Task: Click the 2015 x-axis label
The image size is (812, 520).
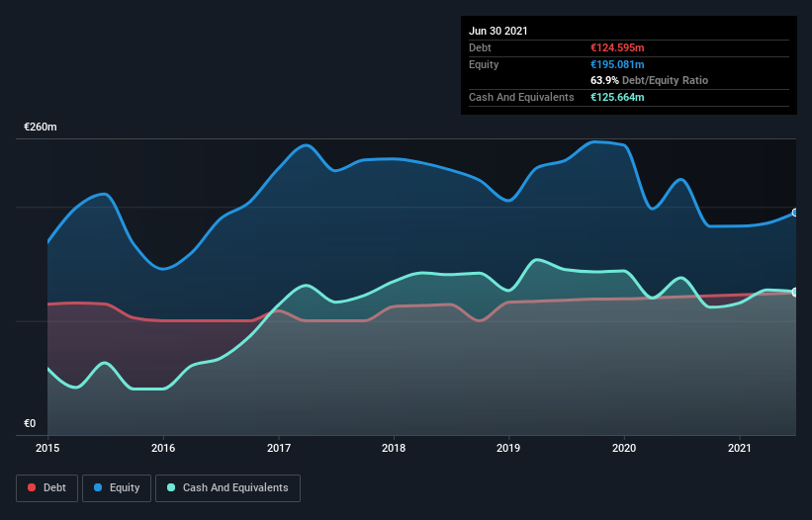Action: 47,448
